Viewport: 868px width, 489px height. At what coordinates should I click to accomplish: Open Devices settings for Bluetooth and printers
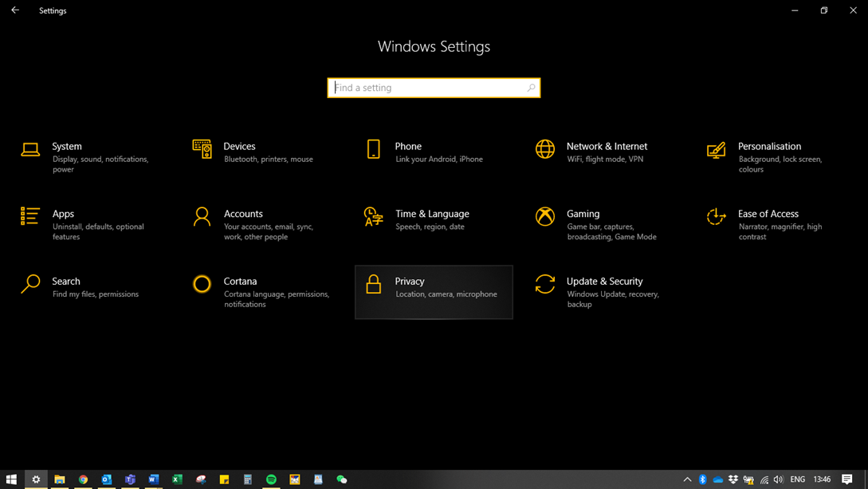[x=239, y=147]
